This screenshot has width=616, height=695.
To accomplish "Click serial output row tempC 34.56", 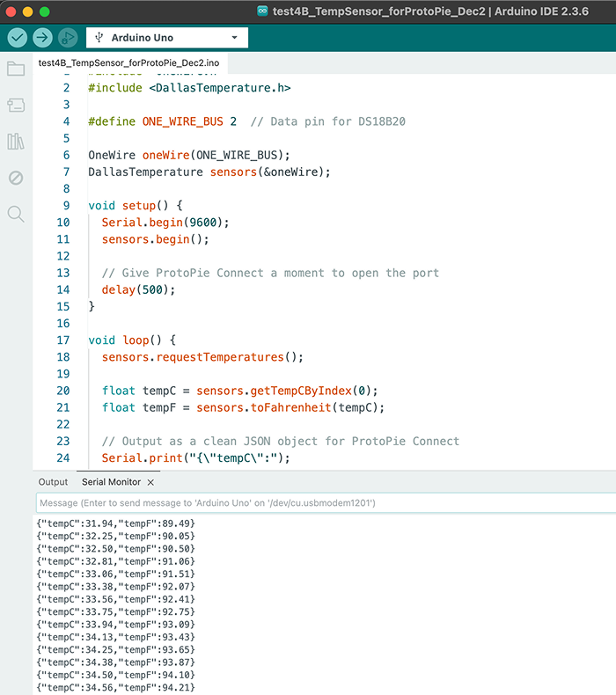I will coord(116,688).
